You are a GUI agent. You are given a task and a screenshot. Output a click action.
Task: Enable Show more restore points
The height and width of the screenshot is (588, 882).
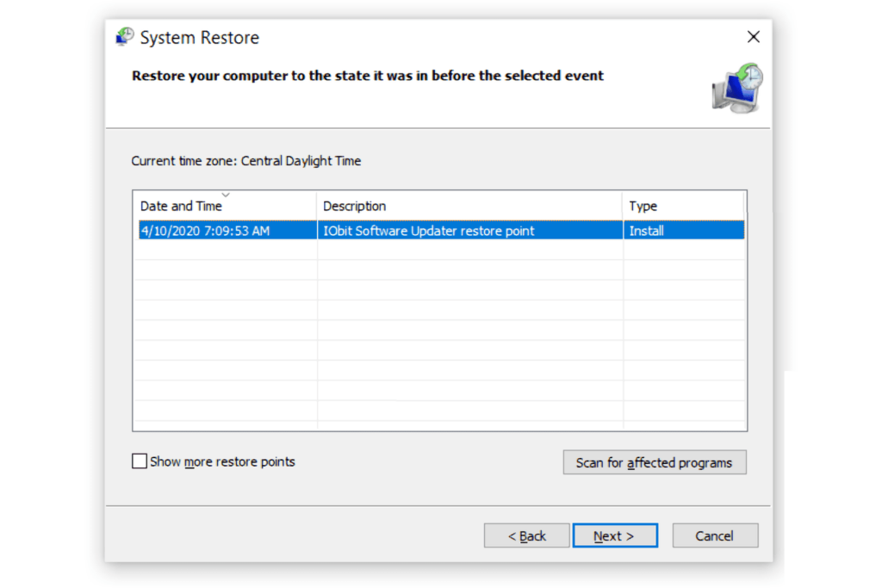(139, 461)
